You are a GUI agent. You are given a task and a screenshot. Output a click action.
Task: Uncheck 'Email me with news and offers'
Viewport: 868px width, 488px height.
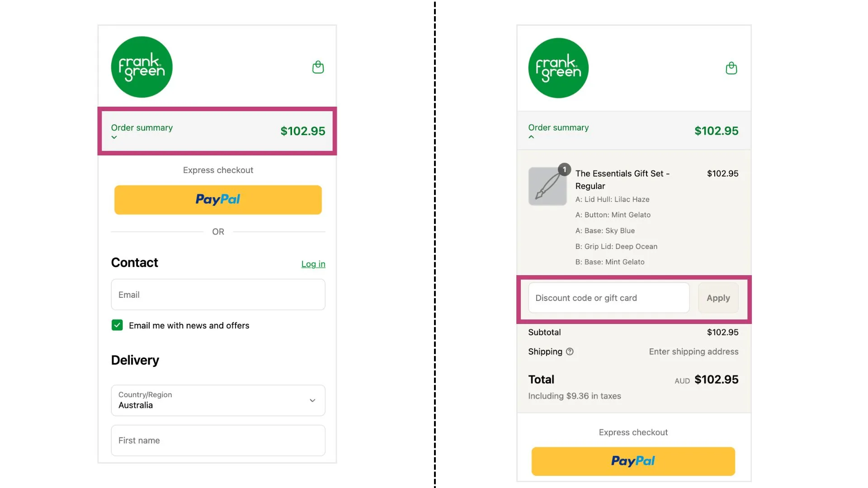(x=117, y=325)
